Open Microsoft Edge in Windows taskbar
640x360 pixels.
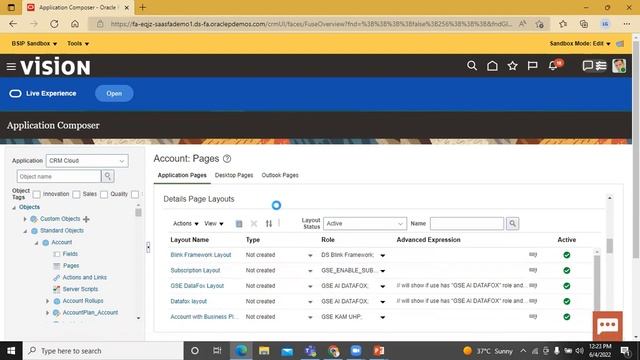(x=241, y=351)
